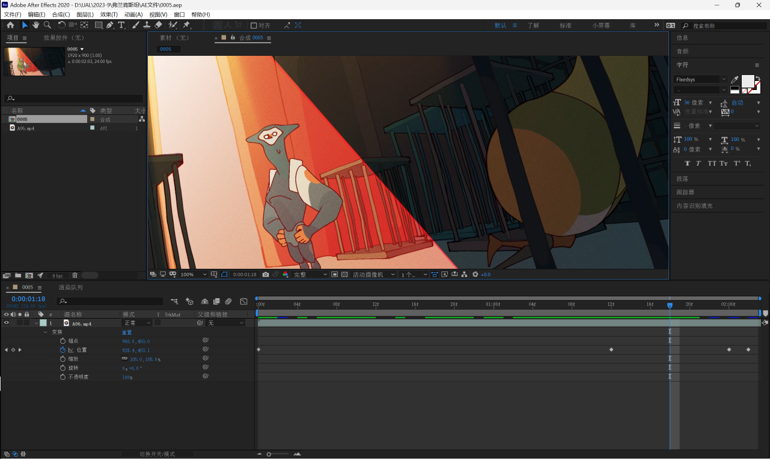The image size is (770, 459).
Task: Select the Pen tool
Action: [x=110, y=25]
